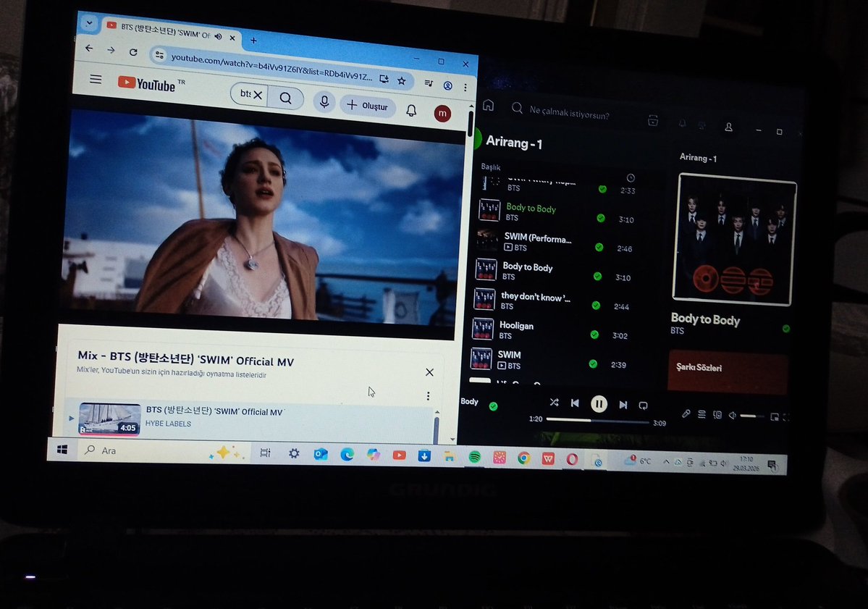The image size is (868, 609).
Task: Open the Mix playlist three-dot options
Action: click(x=428, y=396)
